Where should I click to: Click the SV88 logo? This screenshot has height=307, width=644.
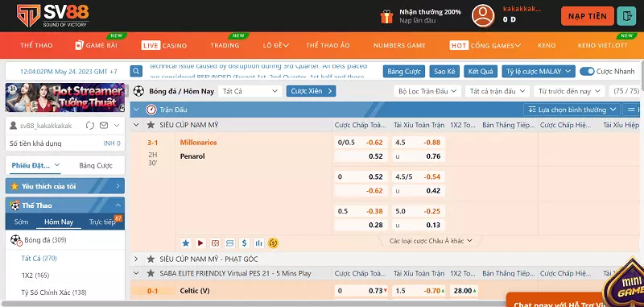tap(52, 15)
